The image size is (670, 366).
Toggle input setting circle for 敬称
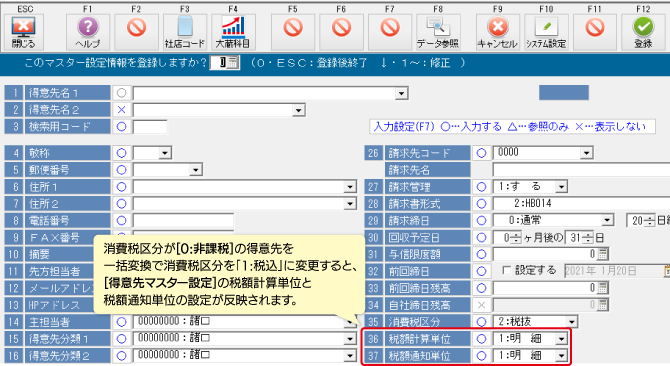pyautogui.click(x=121, y=152)
